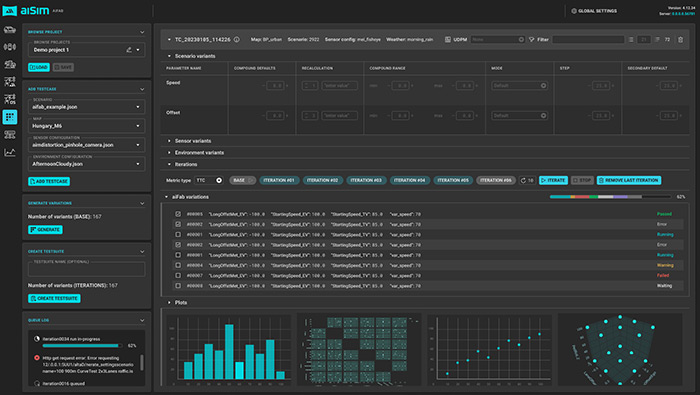This screenshot has height=395, width=700.
Task: Click the red error icon in queue log
Action: (37, 358)
